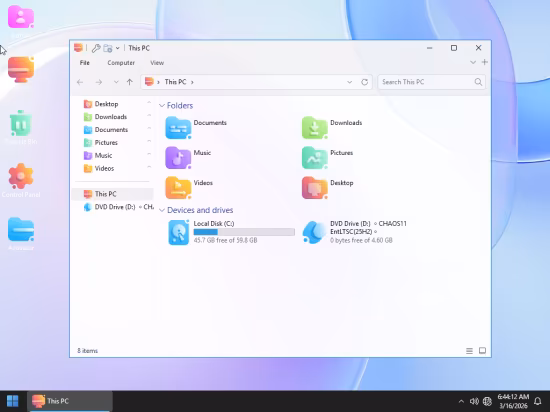This screenshot has width=550, height=412.
Task: Unpin Desktop using its pin icon
Action: [x=149, y=102]
